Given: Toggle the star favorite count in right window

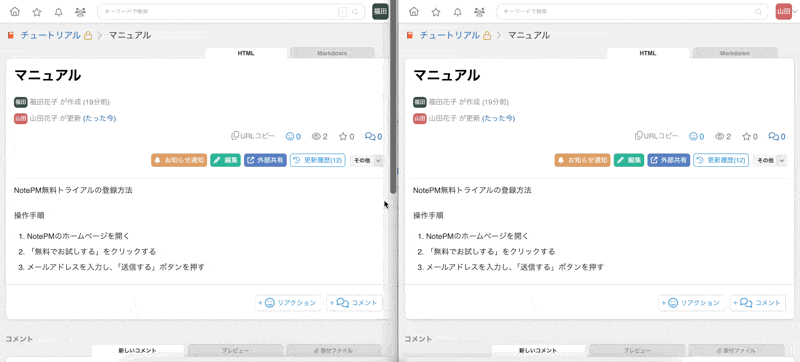Looking at the screenshot, I should [x=750, y=137].
